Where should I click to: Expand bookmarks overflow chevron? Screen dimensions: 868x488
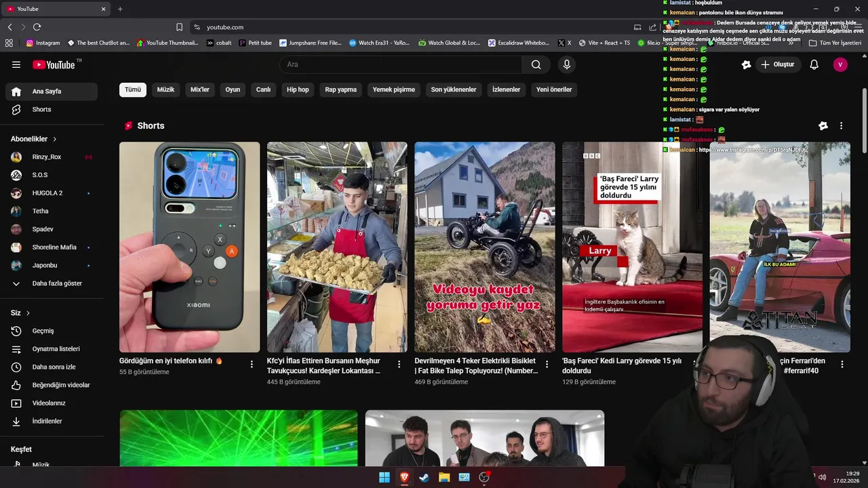click(791, 43)
